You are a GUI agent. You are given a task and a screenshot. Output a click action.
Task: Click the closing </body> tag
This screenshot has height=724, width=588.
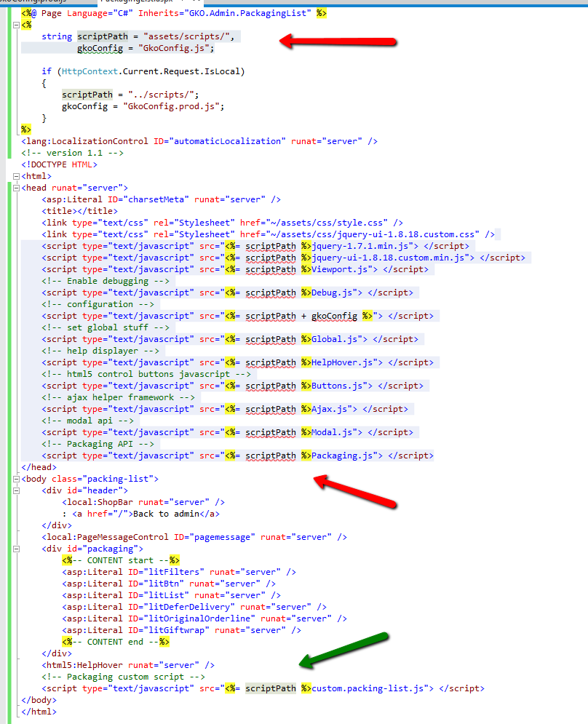coord(39,700)
